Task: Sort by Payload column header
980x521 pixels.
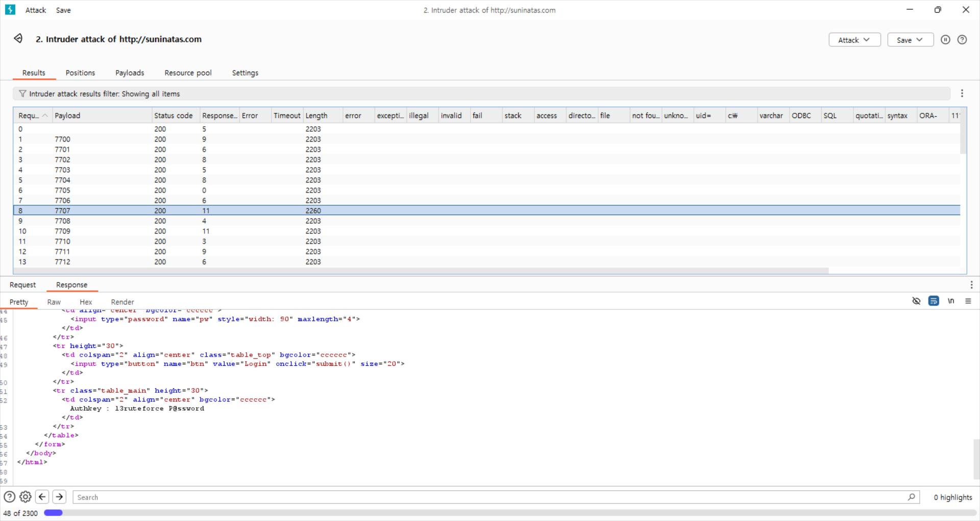Action: 102,115
